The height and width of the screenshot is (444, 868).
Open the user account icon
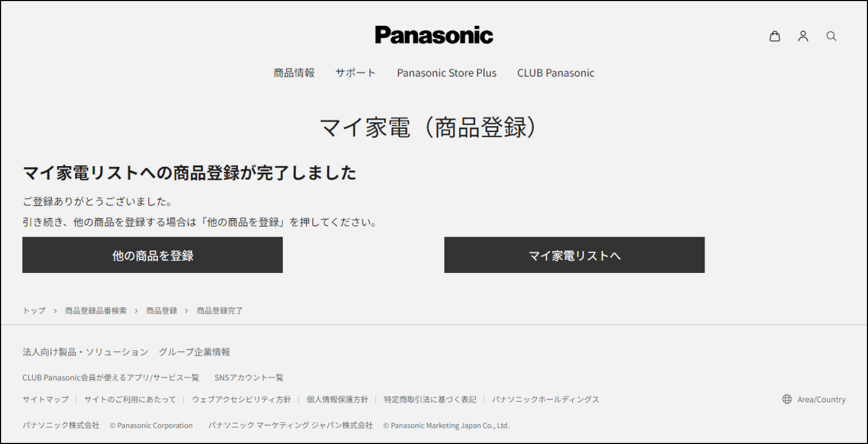(803, 36)
